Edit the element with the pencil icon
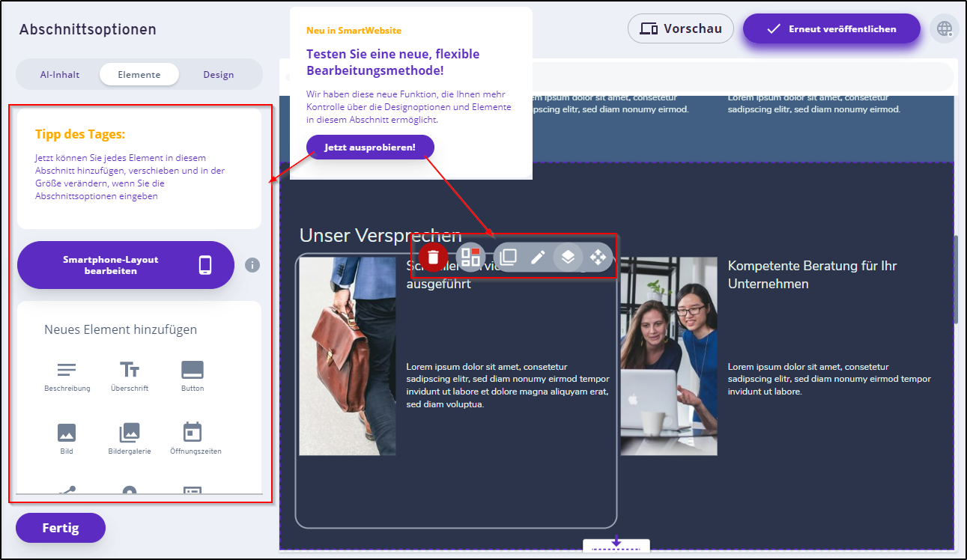Screen dimensions: 967x560 [538, 257]
